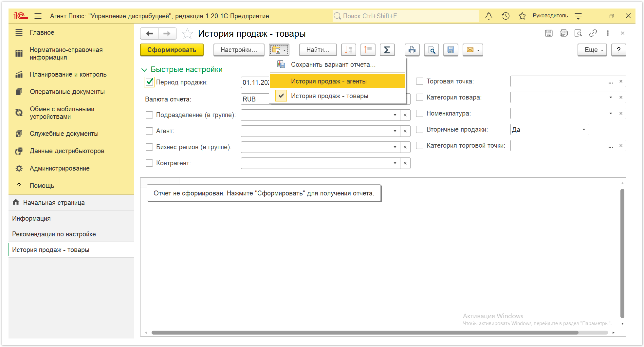Open the 1C main menu hamburger icon

click(x=38, y=16)
